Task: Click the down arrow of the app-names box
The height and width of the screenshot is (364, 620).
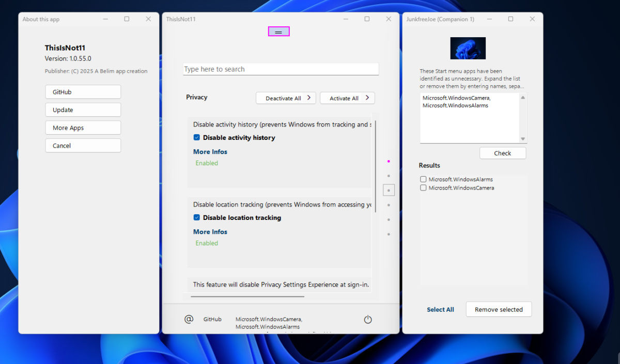Action: click(x=522, y=138)
